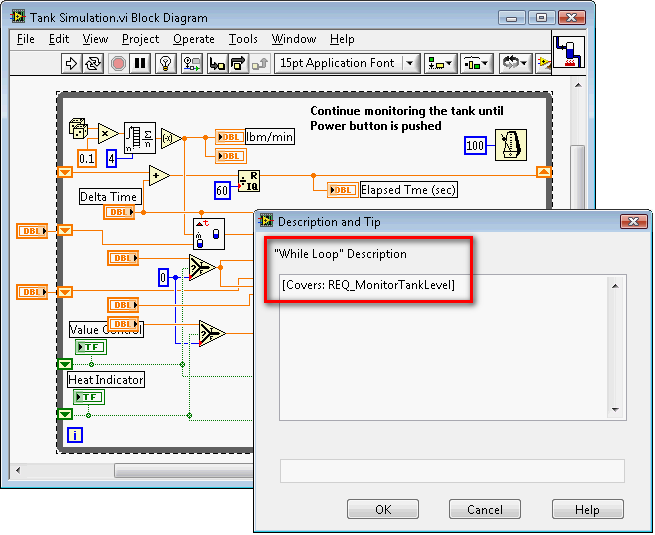655x535 pixels.
Task: Toggle Retain Wire Values button
Action: pyautogui.click(x=192, y=63)
